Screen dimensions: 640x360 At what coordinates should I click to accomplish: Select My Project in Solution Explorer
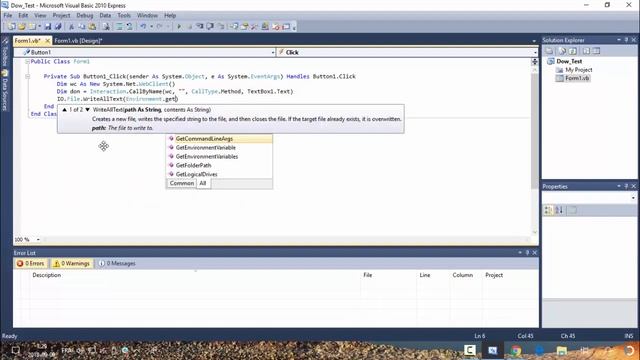tap(578, 70)
